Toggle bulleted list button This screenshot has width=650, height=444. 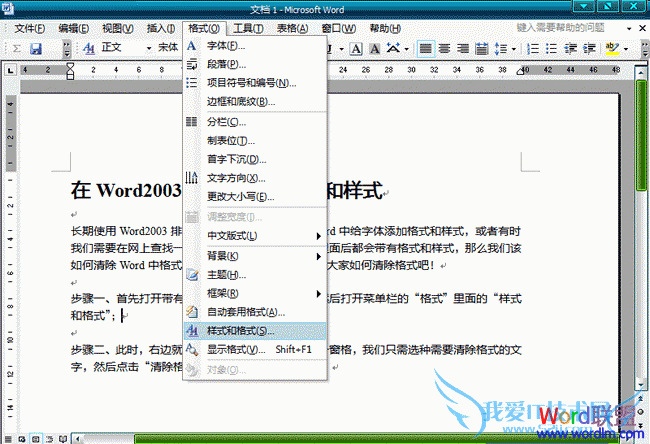552,49
